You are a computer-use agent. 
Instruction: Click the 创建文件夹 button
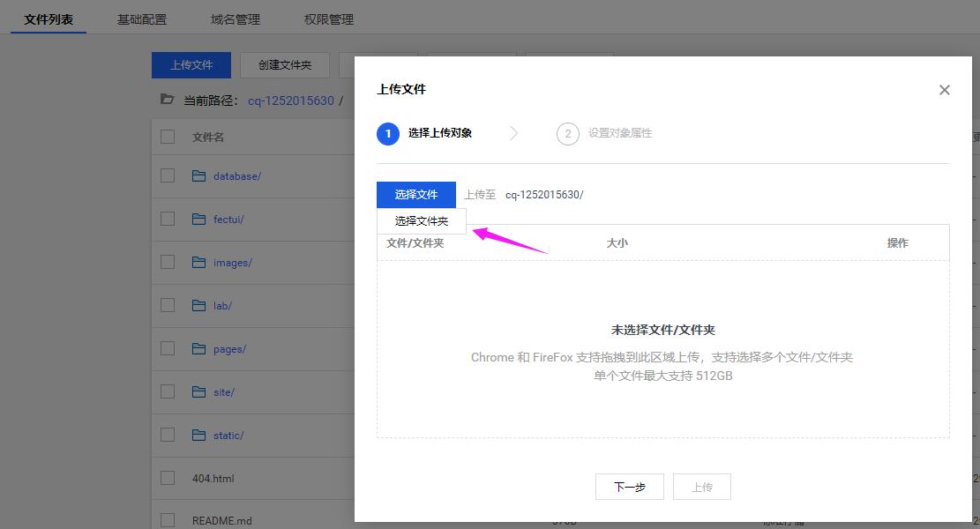coord(285,65)
